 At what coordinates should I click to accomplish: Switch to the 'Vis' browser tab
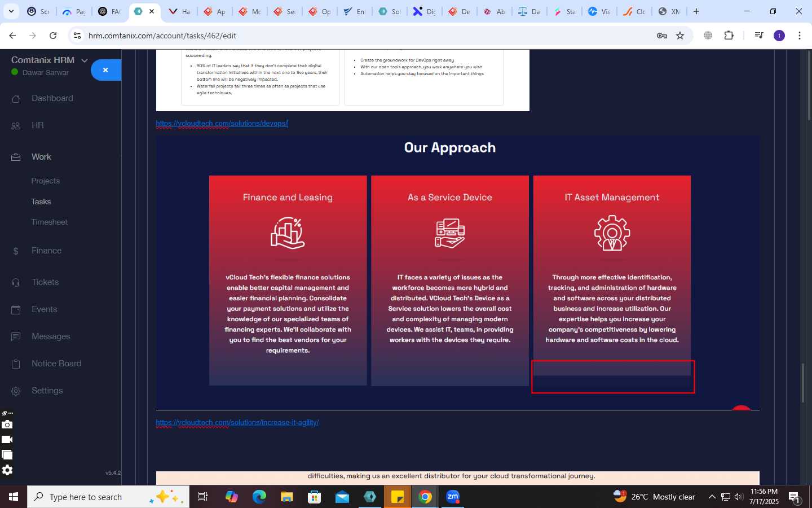pyautogui.click(x=599, y=11)
